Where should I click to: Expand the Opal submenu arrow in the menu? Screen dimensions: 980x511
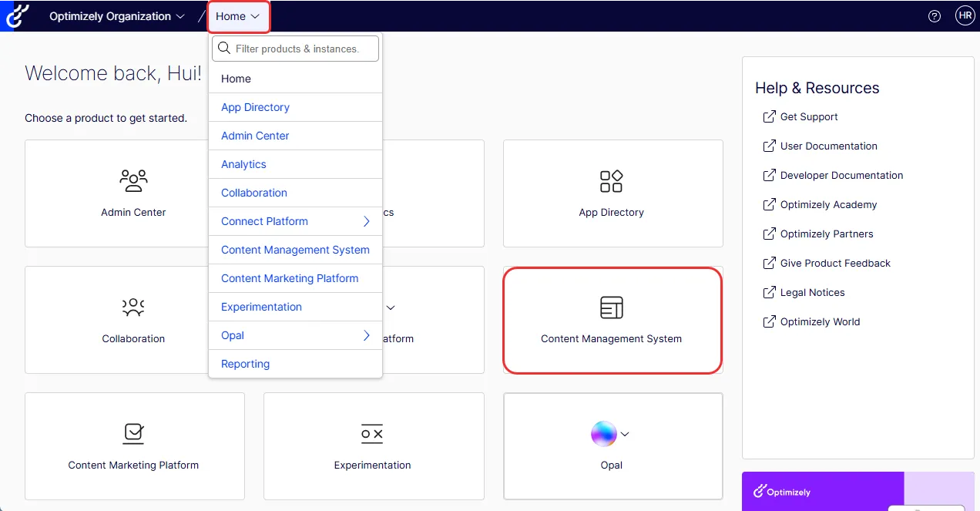[367, 335]
